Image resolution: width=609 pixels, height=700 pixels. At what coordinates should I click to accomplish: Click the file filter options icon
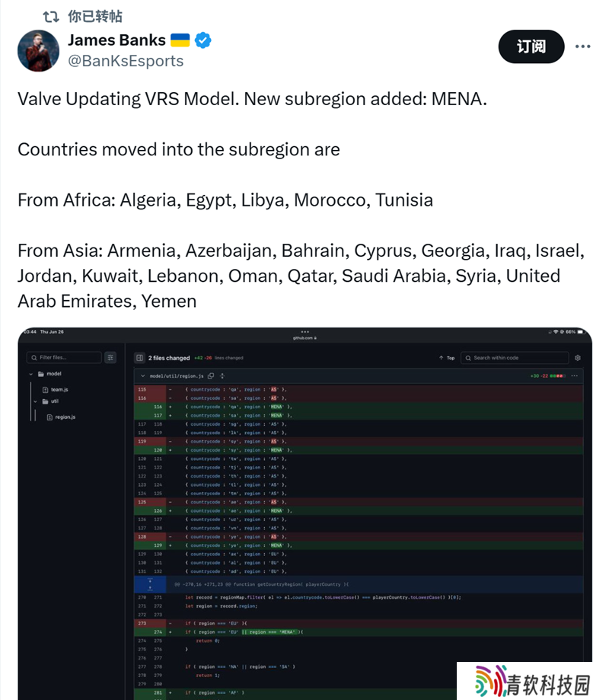(110, 357)
